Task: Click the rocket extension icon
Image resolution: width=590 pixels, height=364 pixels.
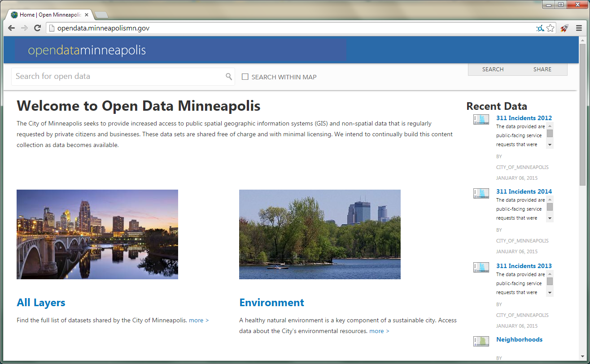Action: pos(564,28)
